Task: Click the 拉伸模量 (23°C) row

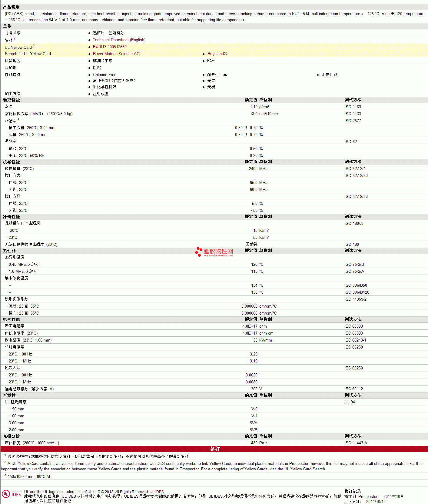Action: pos(214,169)
